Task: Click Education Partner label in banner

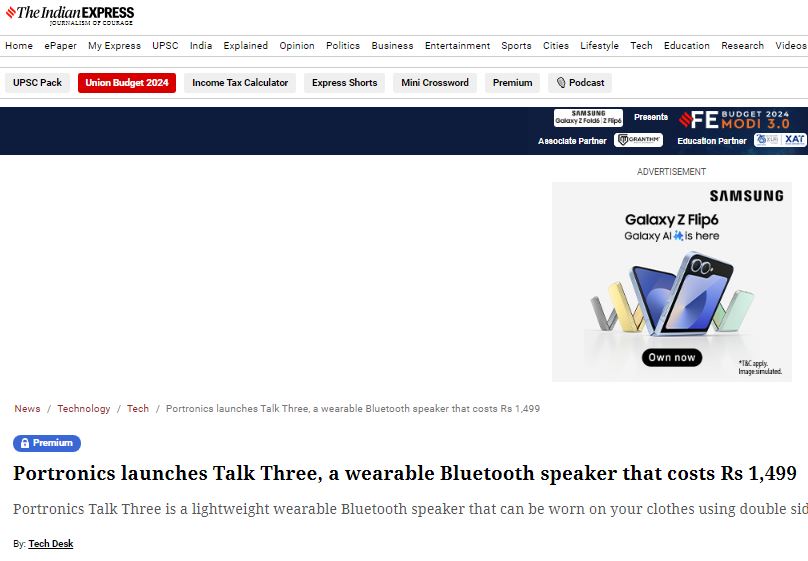Action: (712, 141)
